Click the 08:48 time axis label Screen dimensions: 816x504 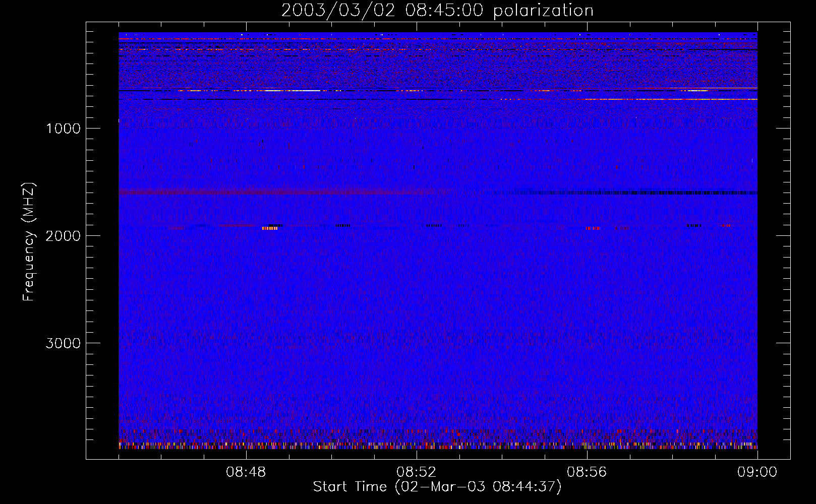(246, 472)
